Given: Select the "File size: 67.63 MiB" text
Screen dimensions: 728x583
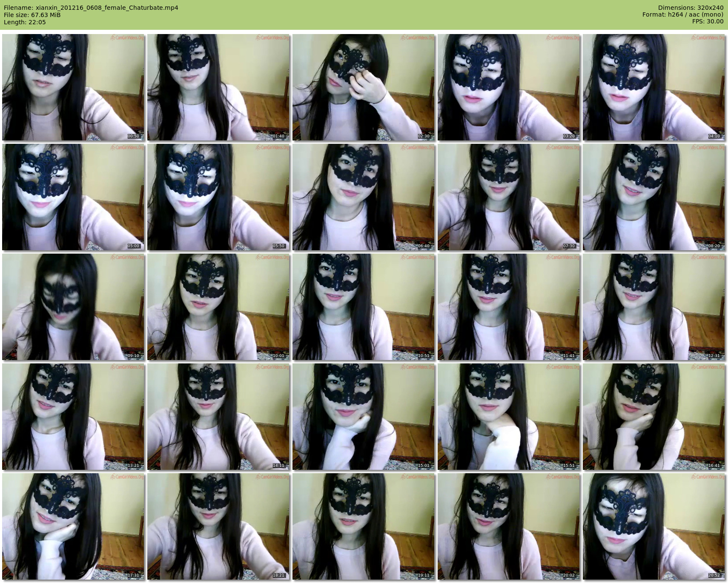Looking at the screenshot, I should point(32,15).
